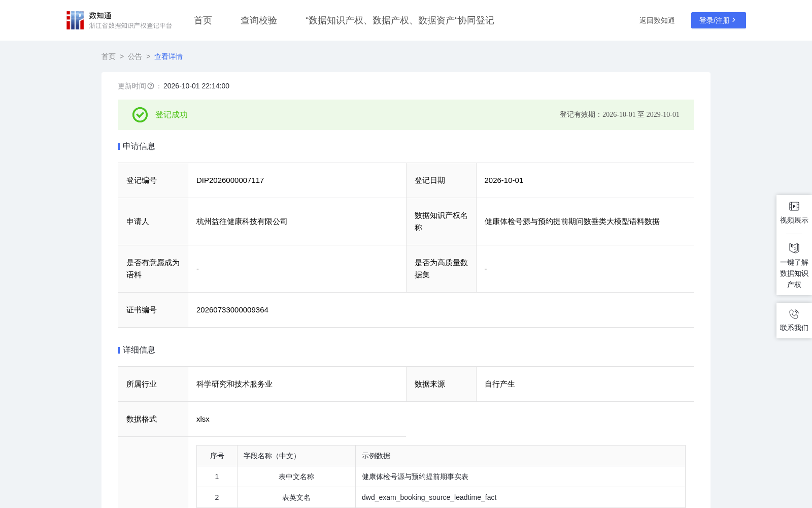Click the 登录/注册 button
812x508 pixels.
719,20
